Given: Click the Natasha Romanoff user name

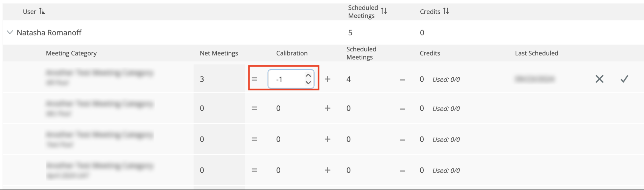Looking at the screenshot, I should [49, 33].
